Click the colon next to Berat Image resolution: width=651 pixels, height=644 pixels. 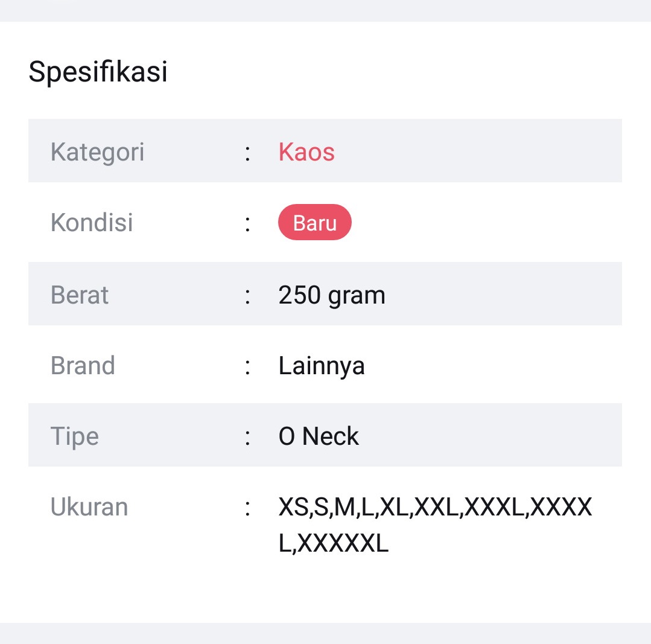[247, 296]
